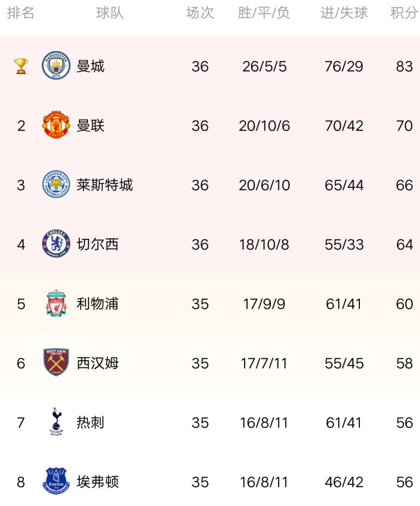Click the gold trophy icon for first place
Image resolution: width=420 pixels, height=506 pixels.
pyautogui.click(x=21, y=66)
